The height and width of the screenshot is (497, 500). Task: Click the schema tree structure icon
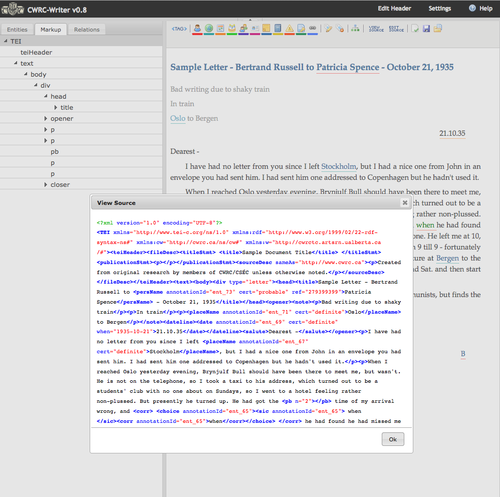(x=355, y=29)
